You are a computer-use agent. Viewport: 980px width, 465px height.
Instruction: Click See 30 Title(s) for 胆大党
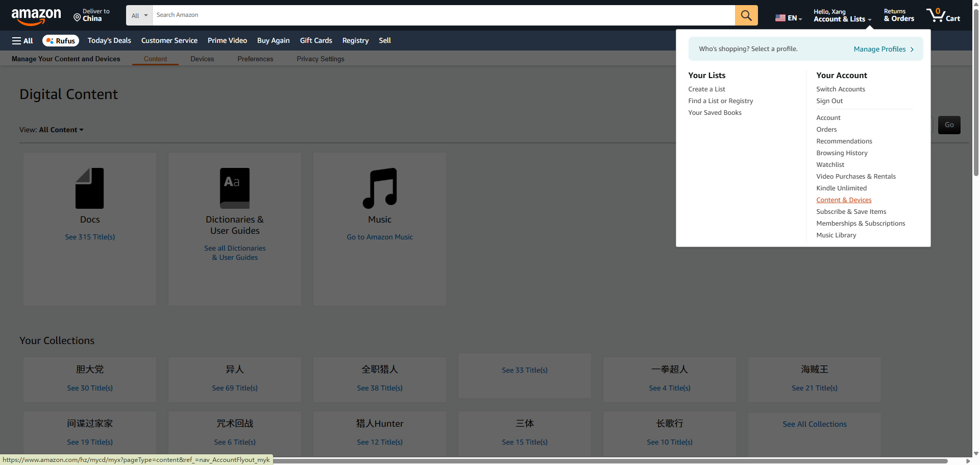[x=90, y=388]
